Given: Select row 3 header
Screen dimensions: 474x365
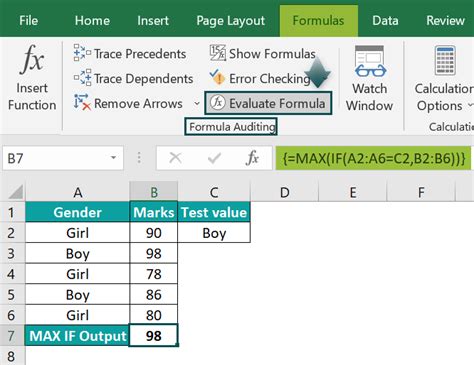Looking at the screenshot, I should coord(12,253).
